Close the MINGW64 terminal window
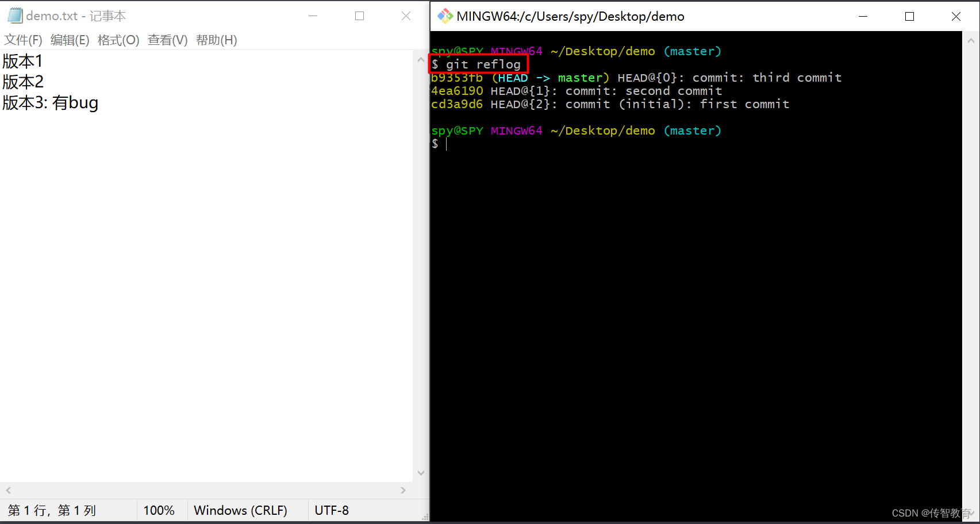980x524 pixels. click(956, 17)
